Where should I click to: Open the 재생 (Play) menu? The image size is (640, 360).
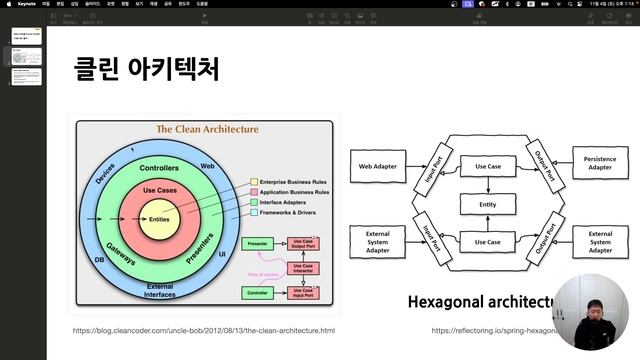click(x=153, y=4)
